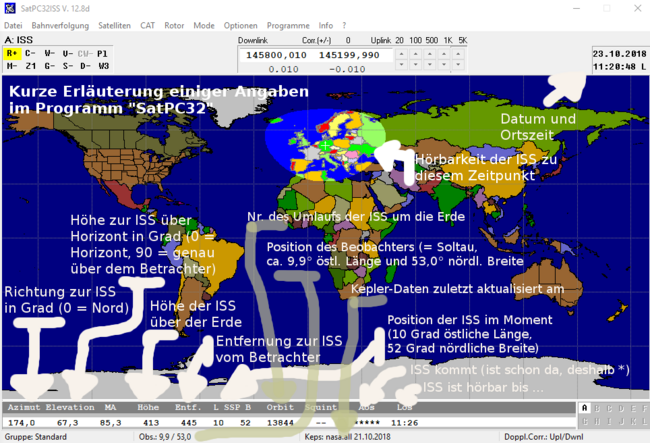The height and width of the screenshot is (443, 650).
Task: Click 'Keps: nasa.all 21.10.2018' status entry
Action: (347, 437)
